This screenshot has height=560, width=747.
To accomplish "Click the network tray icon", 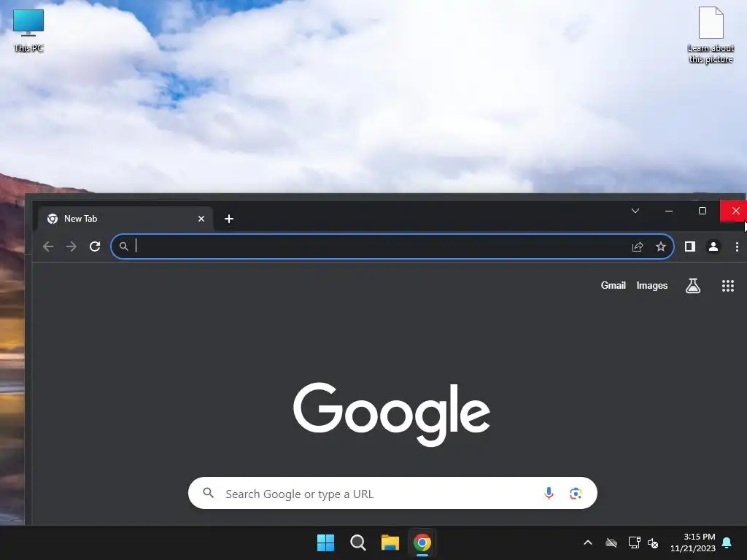I will point(634,542).
